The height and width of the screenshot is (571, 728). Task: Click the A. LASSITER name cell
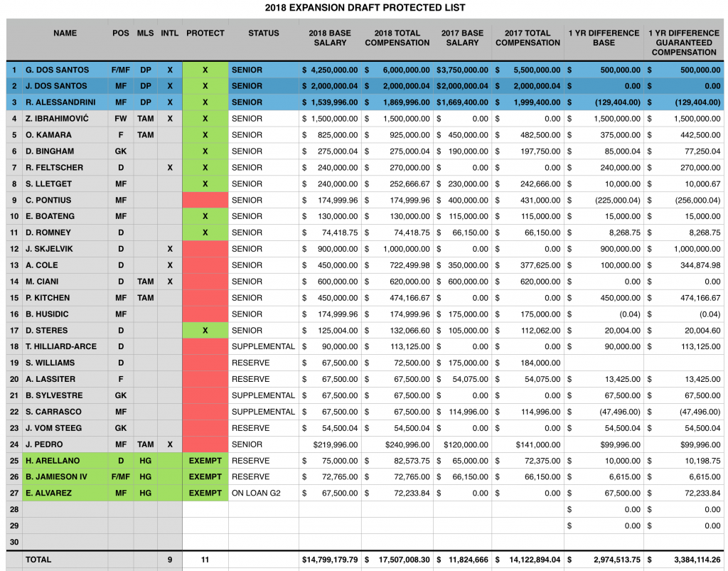point(65,379)
